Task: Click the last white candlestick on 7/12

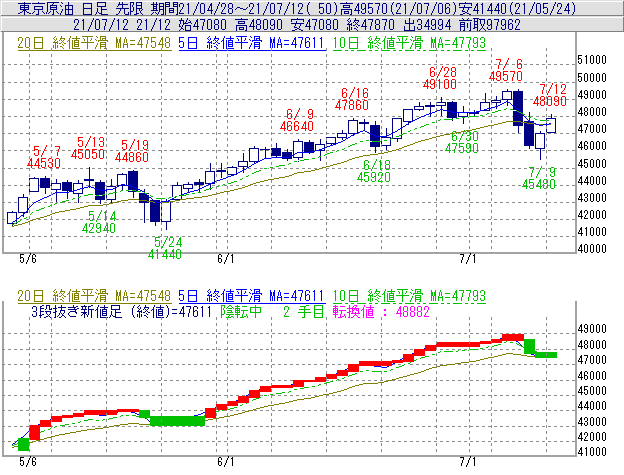Action: pyautogui.click(x=551, y=125)
